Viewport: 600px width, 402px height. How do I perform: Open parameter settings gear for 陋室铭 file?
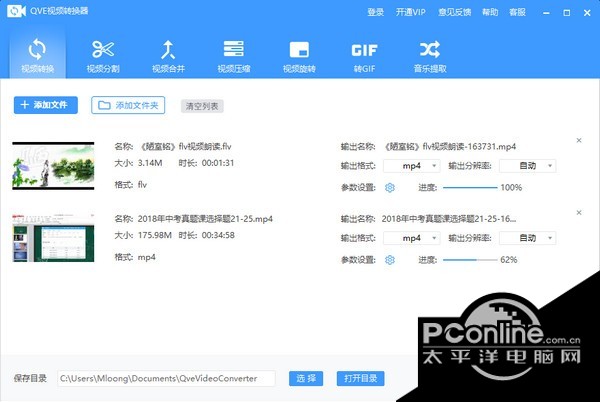coord(390,187)
